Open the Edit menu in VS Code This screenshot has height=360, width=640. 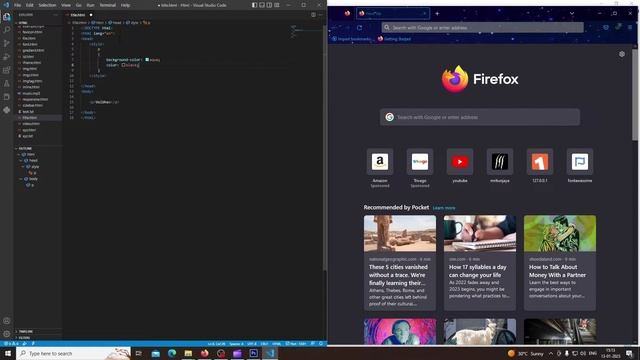(30, 5)
